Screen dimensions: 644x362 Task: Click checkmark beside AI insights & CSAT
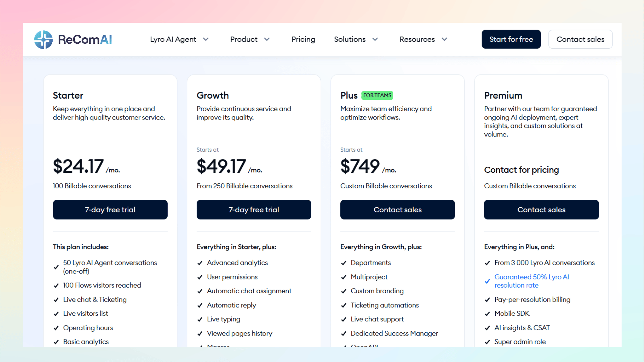488,328
